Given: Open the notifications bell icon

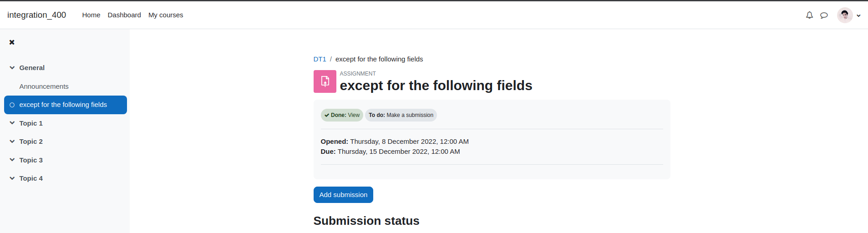Looking at the screenshot, I should 809,15.
